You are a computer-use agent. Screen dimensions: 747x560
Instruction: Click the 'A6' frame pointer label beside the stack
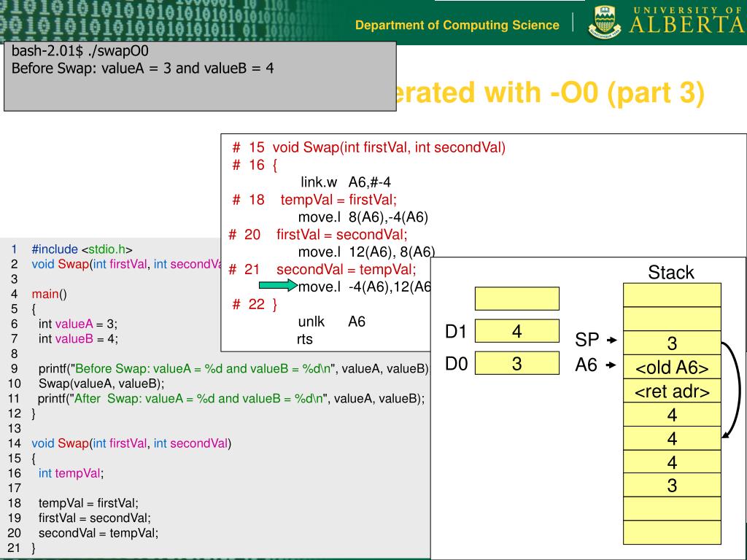coord(586,365)
